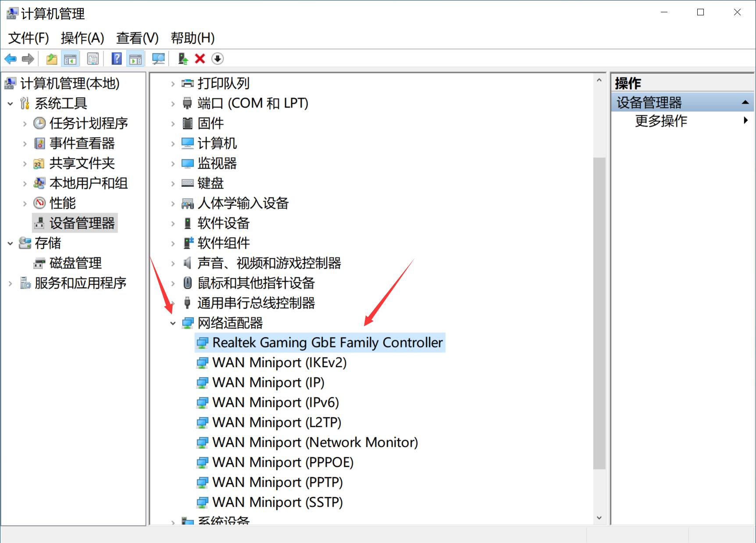Click the Shared Folders icon
This screenshot has width=756, height=543.
click(39, 164)
